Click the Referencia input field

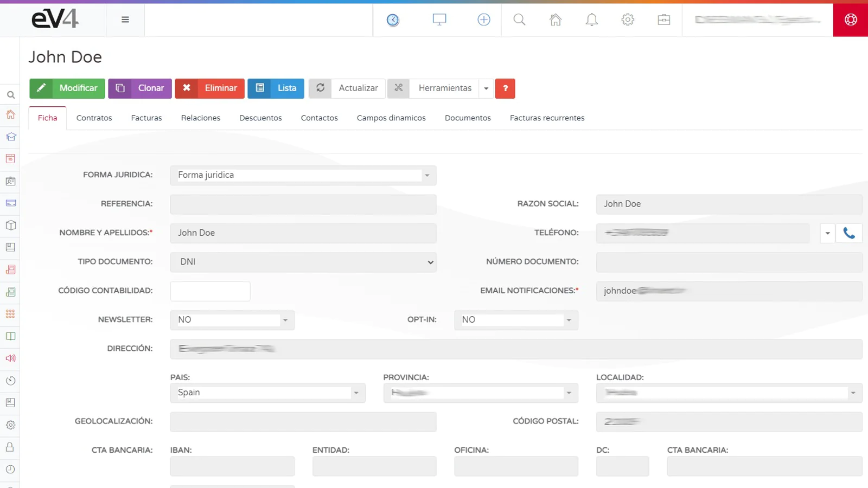pyautogui.click(x=303, y=204)
